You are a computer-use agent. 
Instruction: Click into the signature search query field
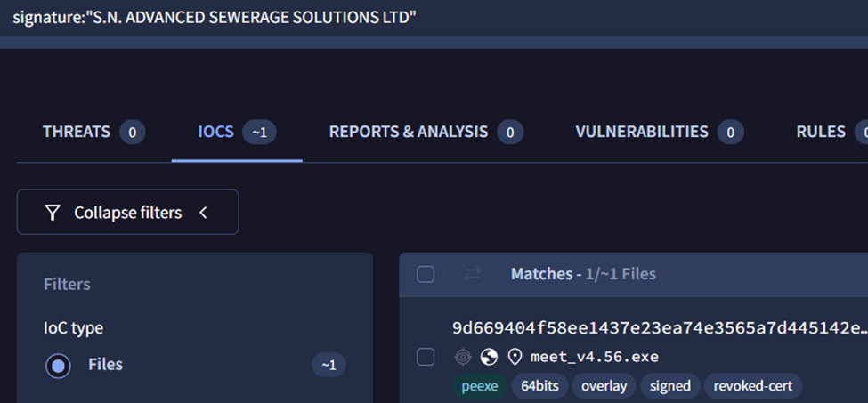[356, 18]
